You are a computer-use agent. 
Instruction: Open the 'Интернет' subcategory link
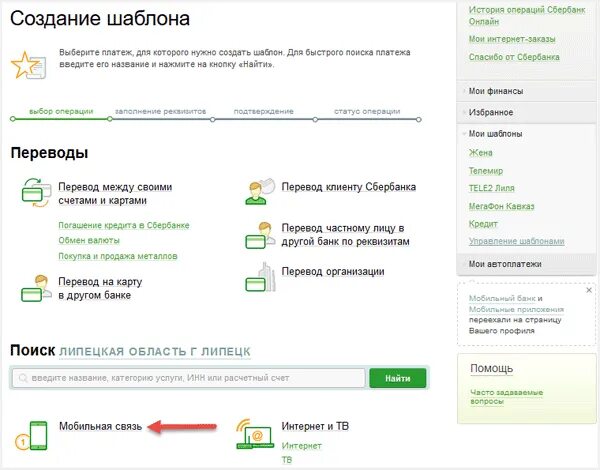click(302, 446)
